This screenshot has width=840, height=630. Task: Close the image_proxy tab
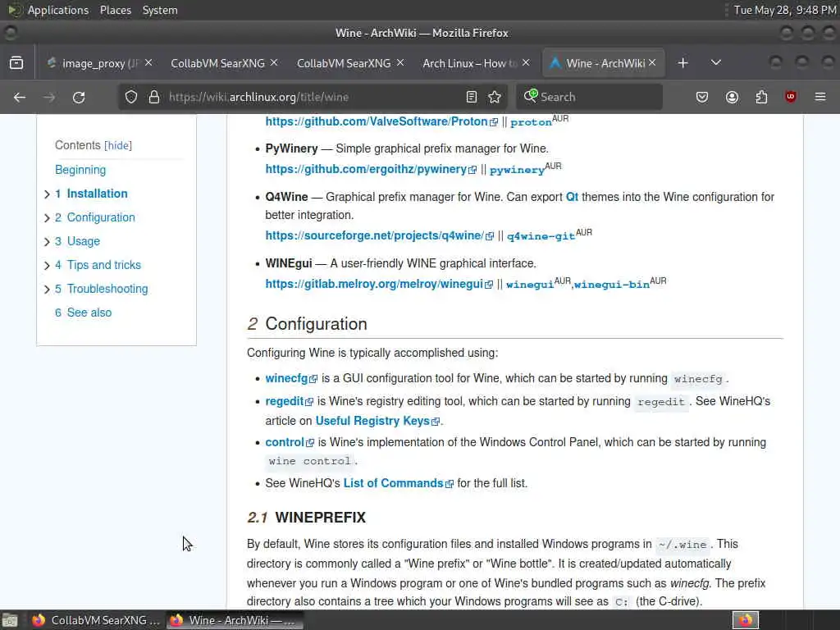click(x=148, y=62)
